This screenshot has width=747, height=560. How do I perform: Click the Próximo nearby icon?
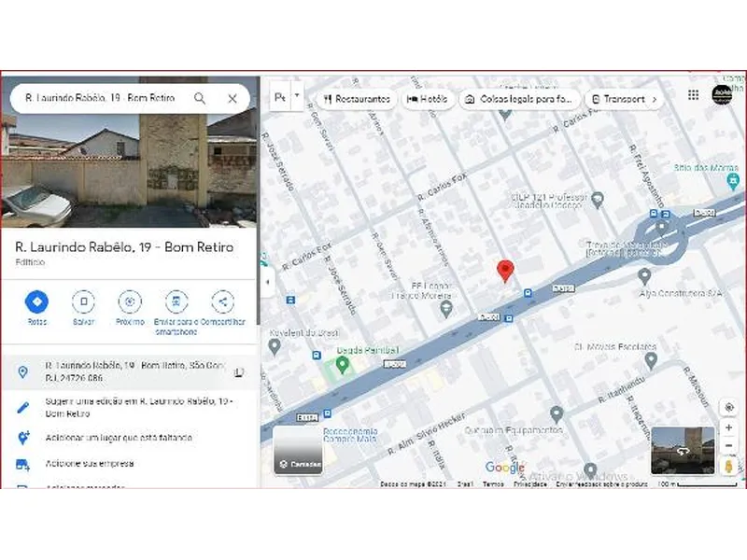click(x=130, y=302)
